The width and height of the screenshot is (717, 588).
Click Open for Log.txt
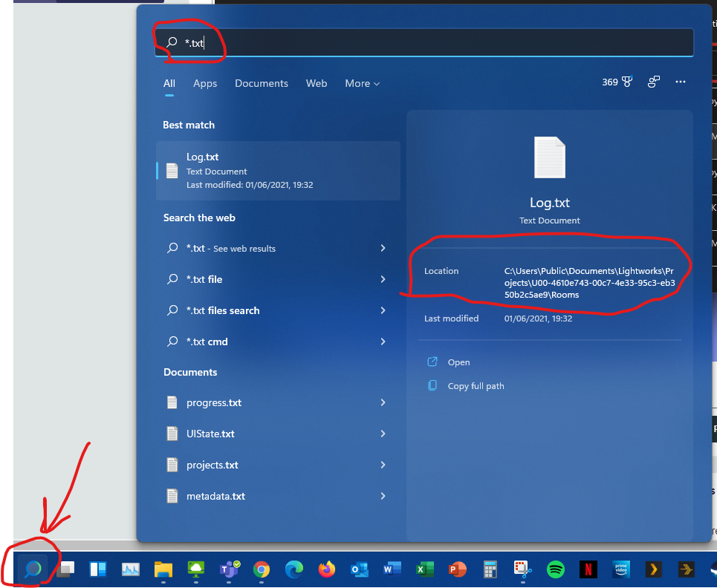click(458, 362)
